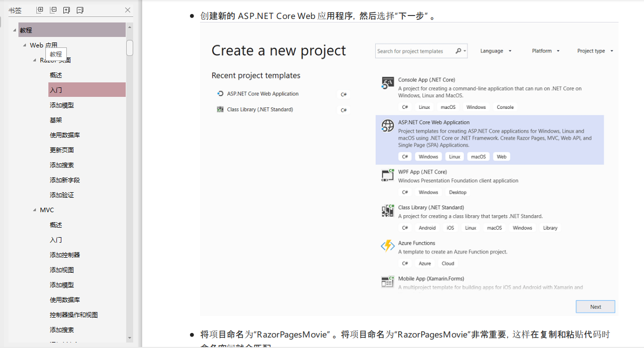Click the collapse all bookmarks icon
The image size is (644, 348).
pos(53,10)
